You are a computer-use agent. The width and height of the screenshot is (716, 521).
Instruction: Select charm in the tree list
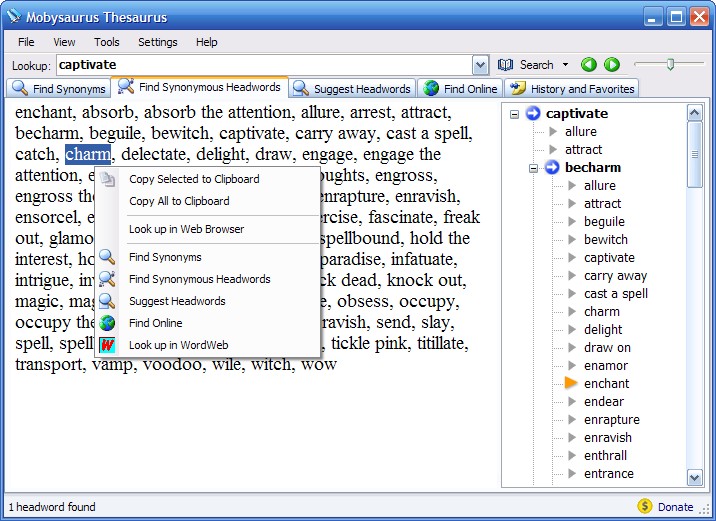(601, 311)
